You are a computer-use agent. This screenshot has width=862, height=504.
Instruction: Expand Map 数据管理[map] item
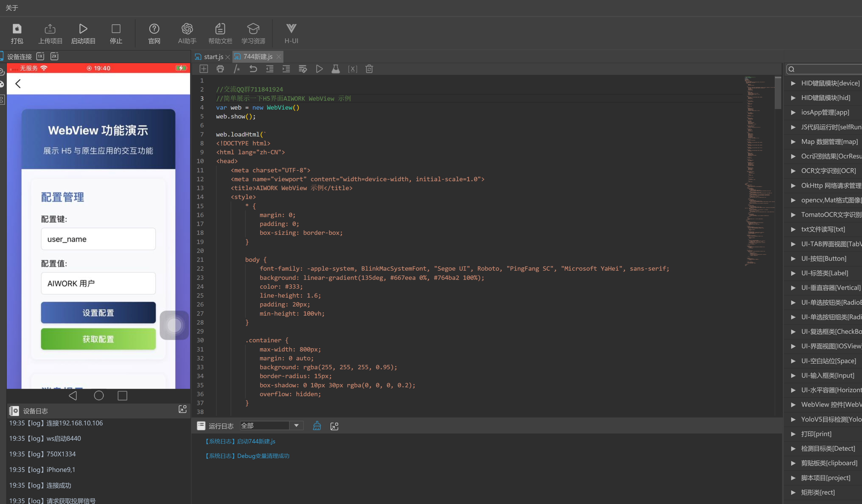tap(793, 142)
